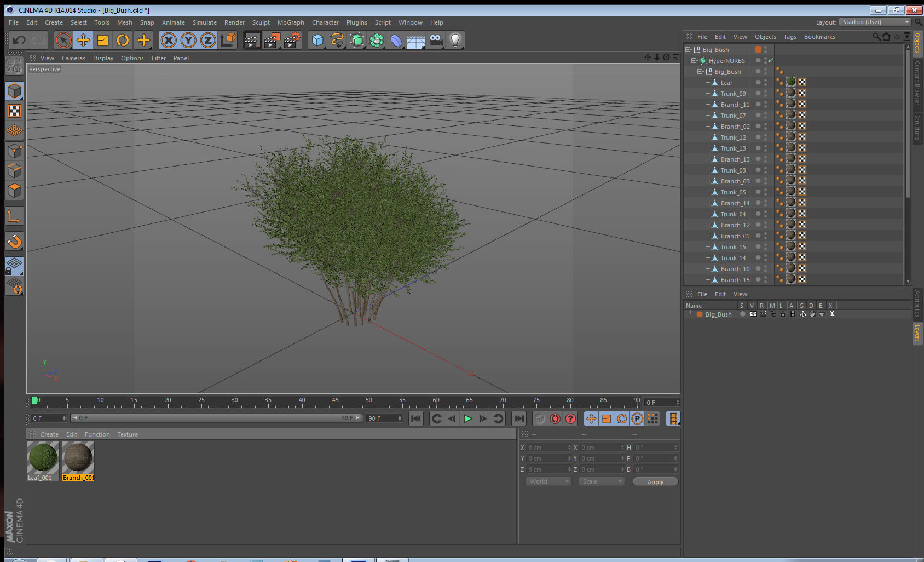Add a HyperNURBS generator from toolbar
Screen dimensions: 924x562
pyautogui.click(x=357, y=40)
